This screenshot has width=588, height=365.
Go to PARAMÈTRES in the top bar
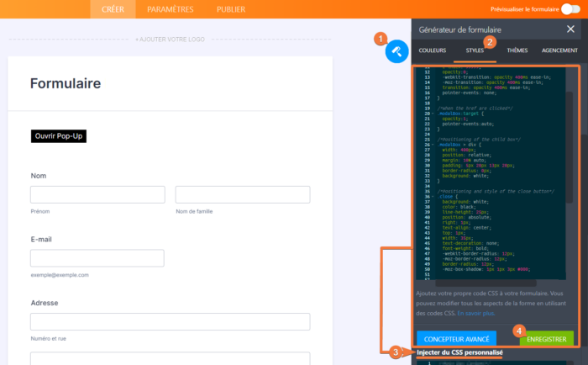(170, 9)
